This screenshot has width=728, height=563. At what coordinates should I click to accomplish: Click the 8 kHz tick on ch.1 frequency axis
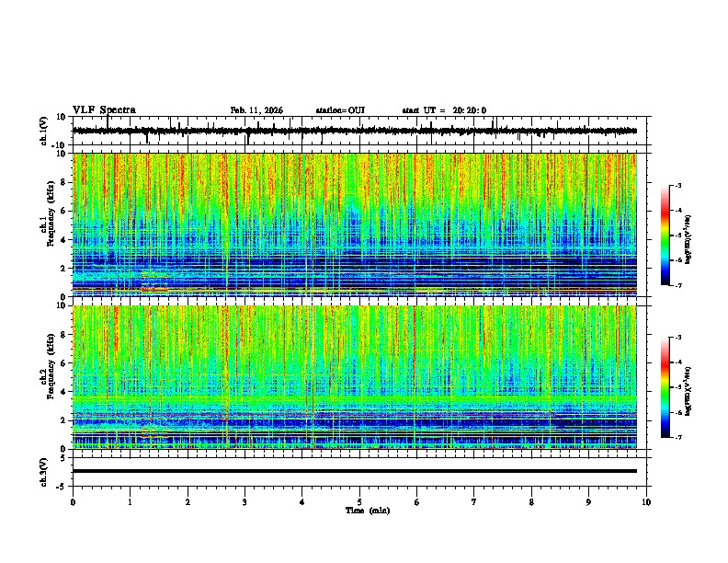63,182
